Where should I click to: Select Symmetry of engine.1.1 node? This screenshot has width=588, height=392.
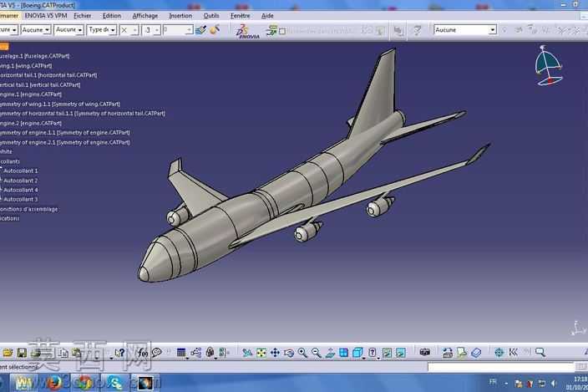[65, 132]
